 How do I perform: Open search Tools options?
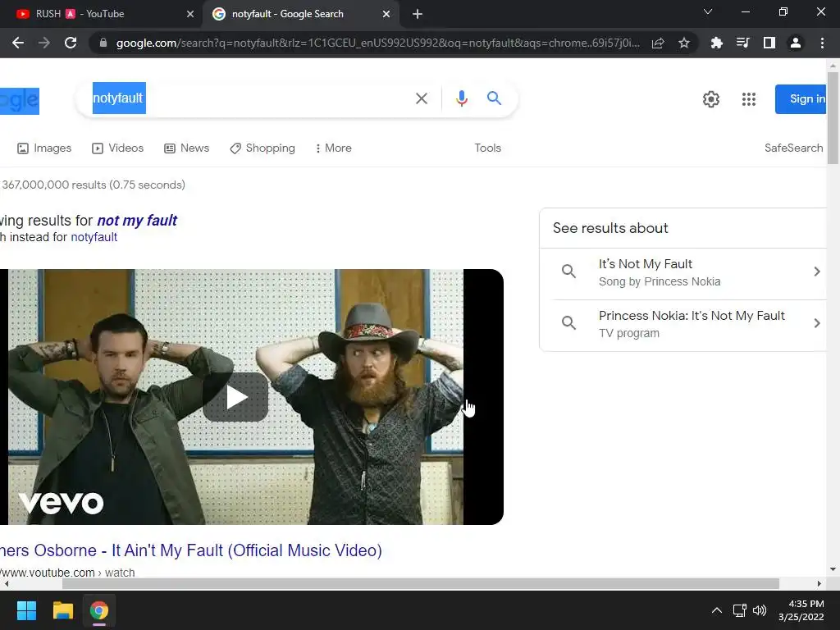click(487, 148)
